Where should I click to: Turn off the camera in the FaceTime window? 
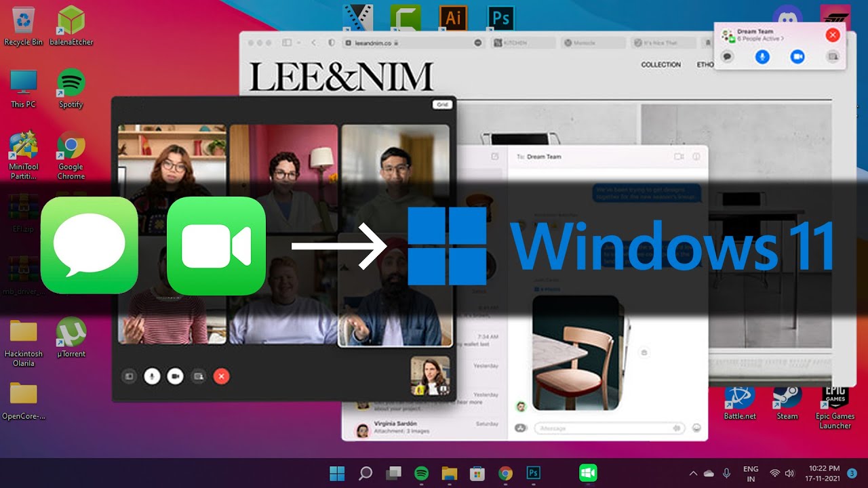click(175, 376)
